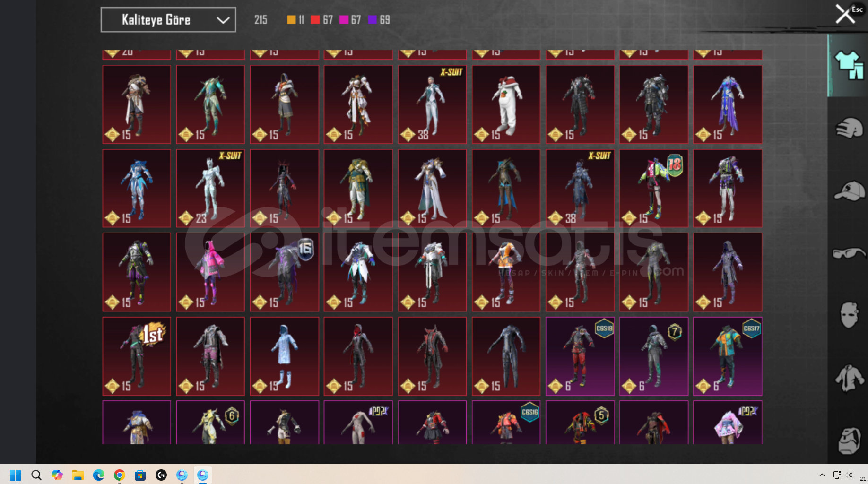Select the outfit tagged C6S16
The width and height of the screenshot is (868, 484).
(x=506, y=423)
